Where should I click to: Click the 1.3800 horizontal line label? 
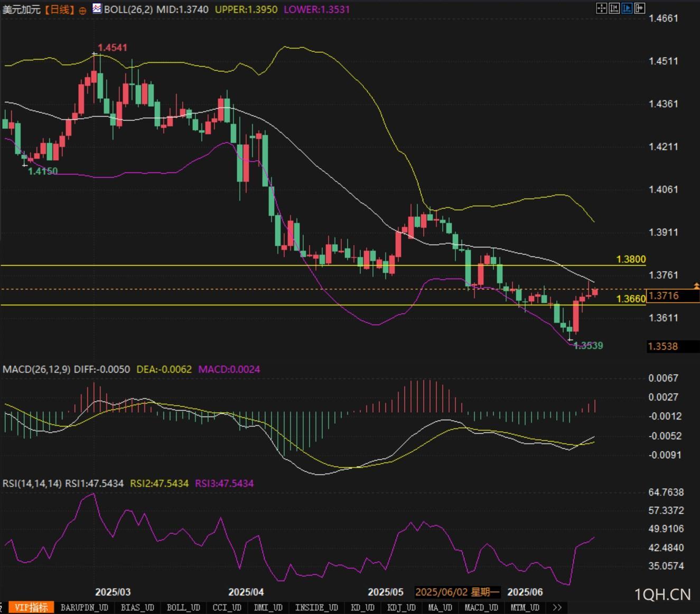tap(631, 259)
